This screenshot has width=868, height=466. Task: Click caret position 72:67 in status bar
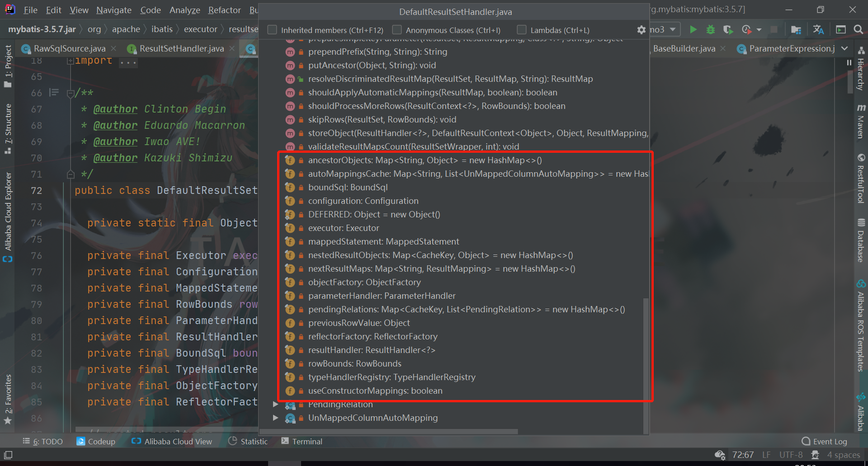tap(743, 455)
